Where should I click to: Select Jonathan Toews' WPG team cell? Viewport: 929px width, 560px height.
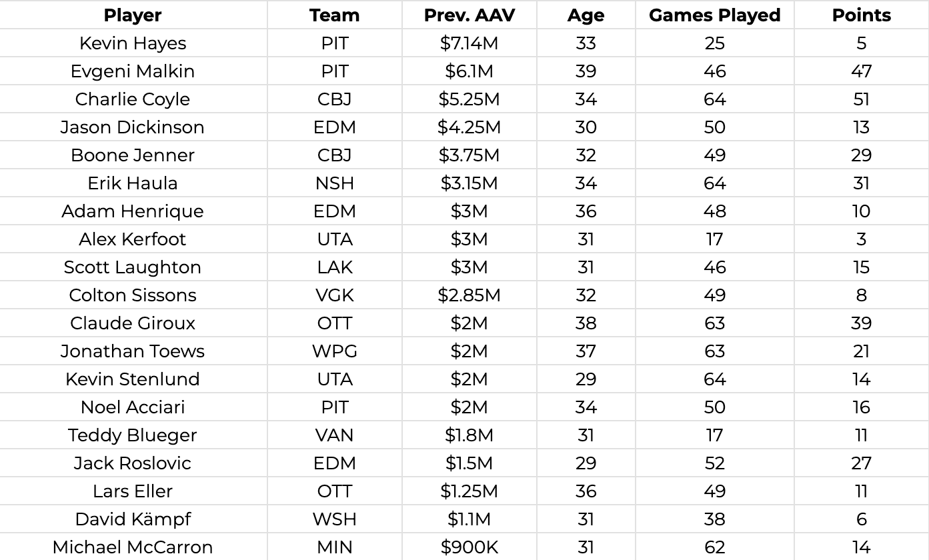point(334,351)
